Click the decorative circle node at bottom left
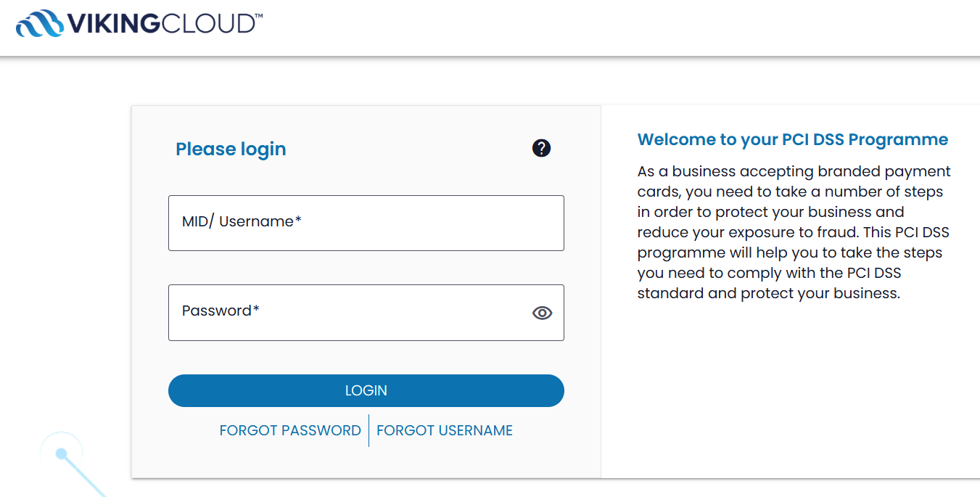Image resolution: width=980 pixels, height=497 pixels. tap(62, 453)
